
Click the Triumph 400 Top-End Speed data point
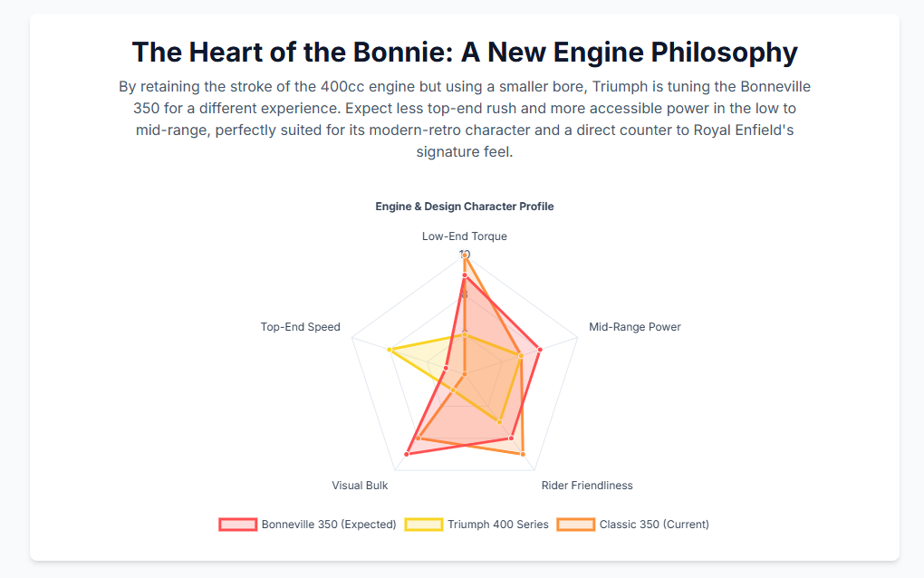pyautogui.click(x=390, y=350)
